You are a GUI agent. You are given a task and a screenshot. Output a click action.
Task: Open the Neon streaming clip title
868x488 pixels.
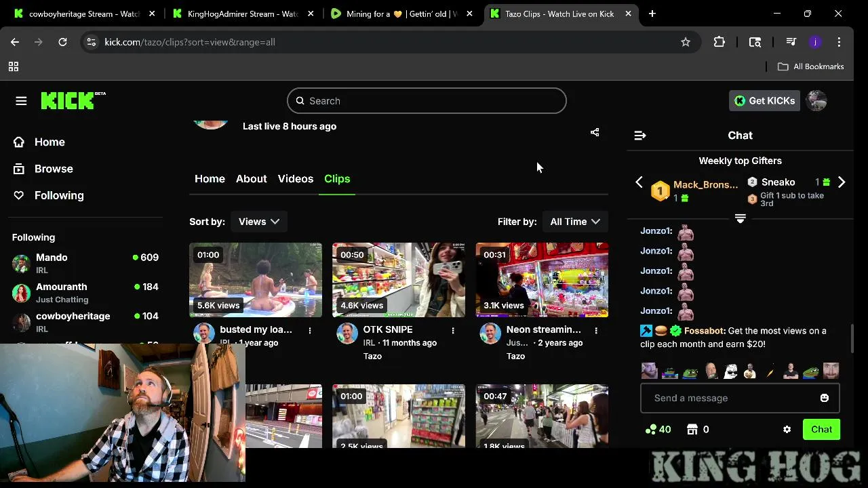click(x=544, y=329)
